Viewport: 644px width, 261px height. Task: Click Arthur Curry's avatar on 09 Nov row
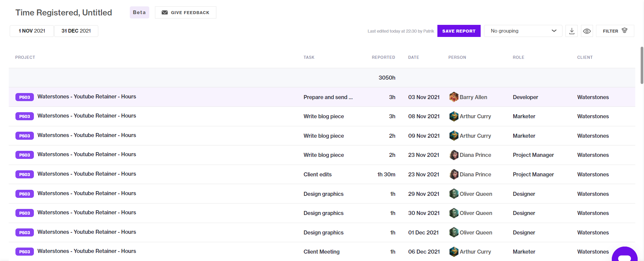454,136
